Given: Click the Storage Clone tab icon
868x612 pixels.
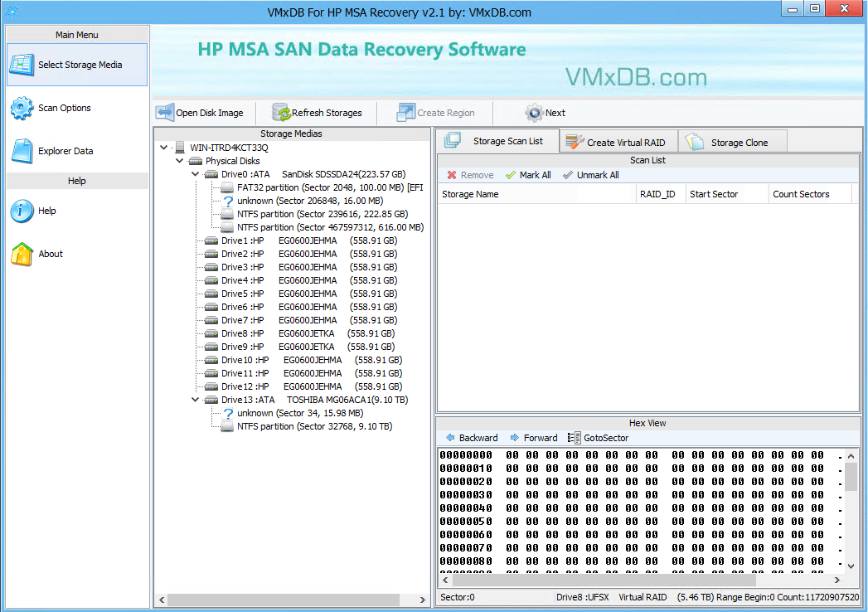Looking at the screenshot, I should 695,142.
